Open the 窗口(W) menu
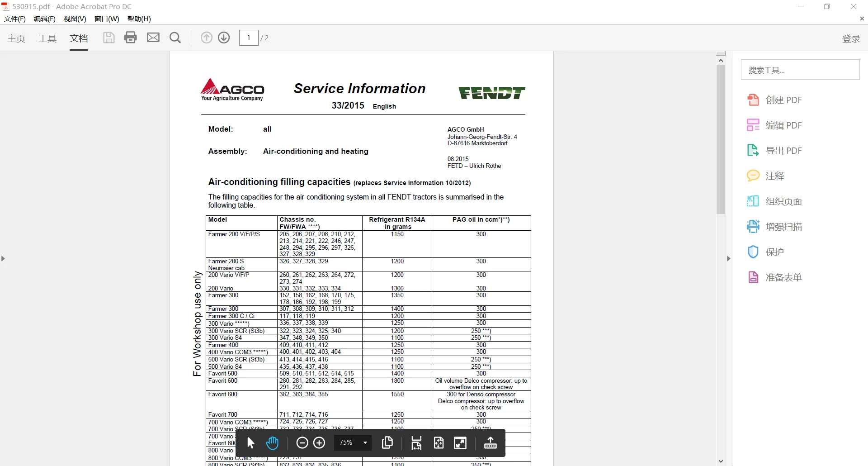The width and height of the screenshot is (868, 466). pos(107,19)
